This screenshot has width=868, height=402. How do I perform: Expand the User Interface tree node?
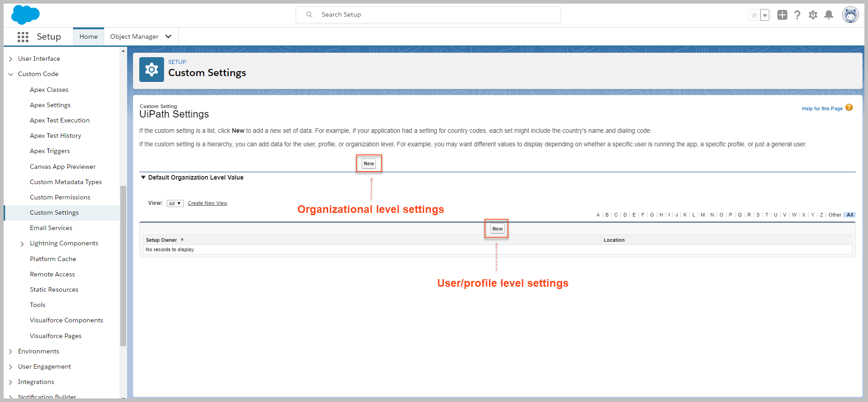tap(10, 59)
